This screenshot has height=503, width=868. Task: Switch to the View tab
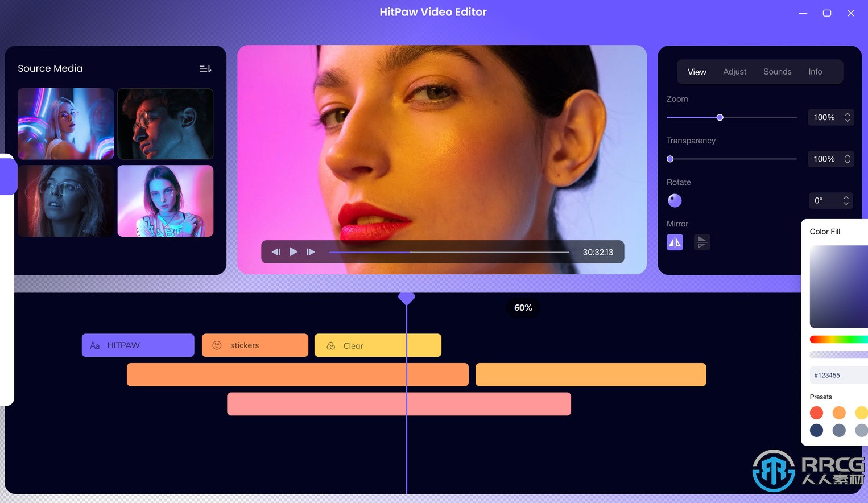[697, 72]
